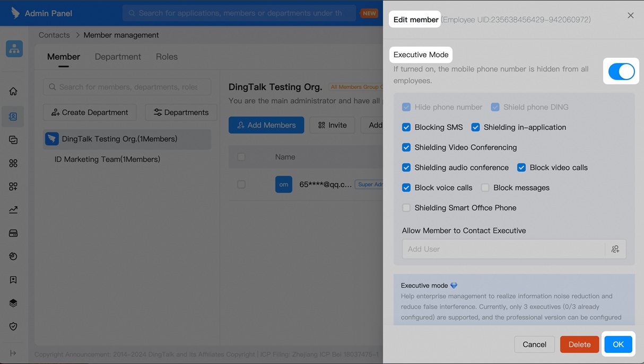Turn off the Executive Mode switch
Screen dimensions: 644x364
tap(621, 72)
